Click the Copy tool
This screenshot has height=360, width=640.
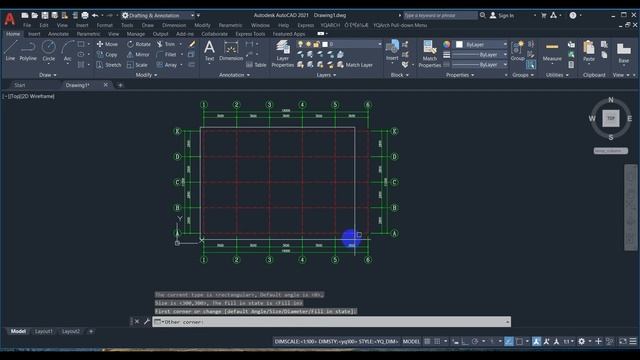[107, 54]
